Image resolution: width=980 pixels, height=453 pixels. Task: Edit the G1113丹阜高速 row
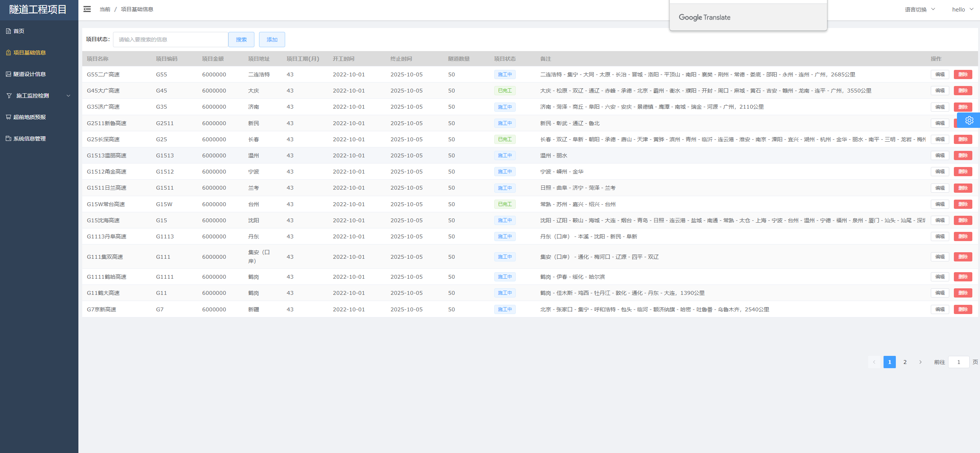940,236
